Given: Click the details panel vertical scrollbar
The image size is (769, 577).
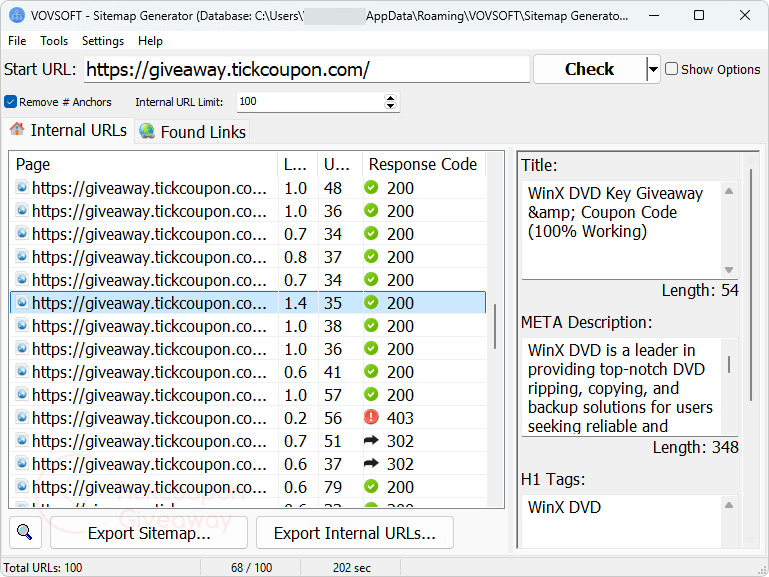Looking at the screenshot, I should pyautogui.click(x=751, y=285).
